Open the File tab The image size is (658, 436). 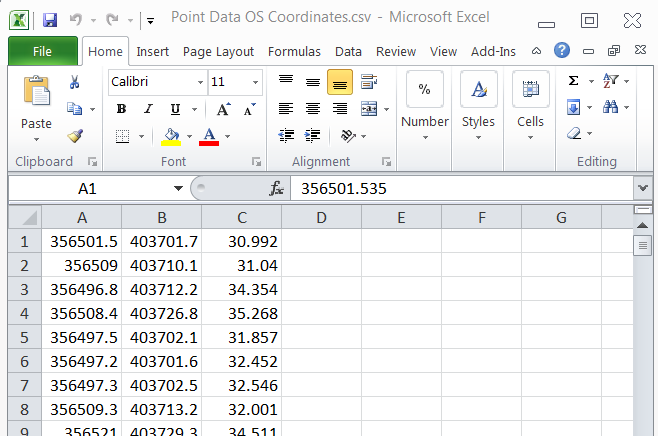point(42,51)
